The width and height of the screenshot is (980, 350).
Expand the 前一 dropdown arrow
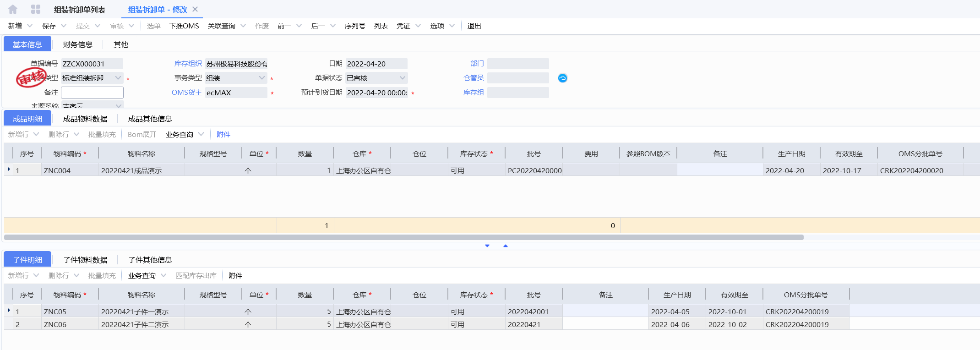tap(299, 26)
